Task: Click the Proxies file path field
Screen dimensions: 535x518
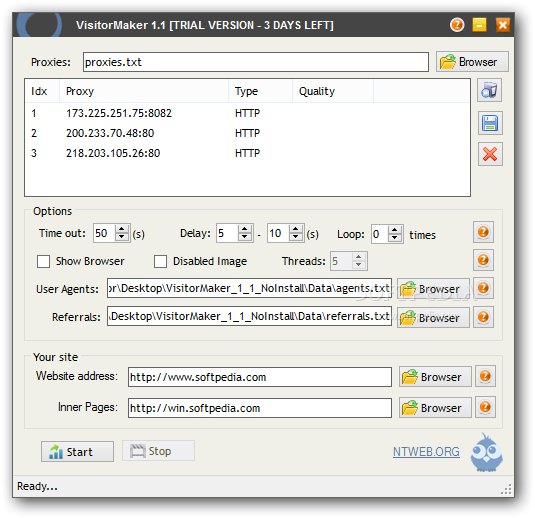Action: 256,62
